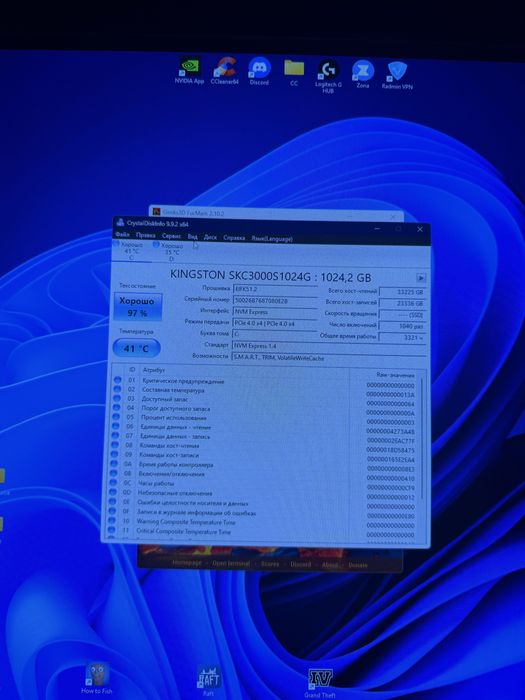Select the Команды хост-записи row

coord(262,457)
